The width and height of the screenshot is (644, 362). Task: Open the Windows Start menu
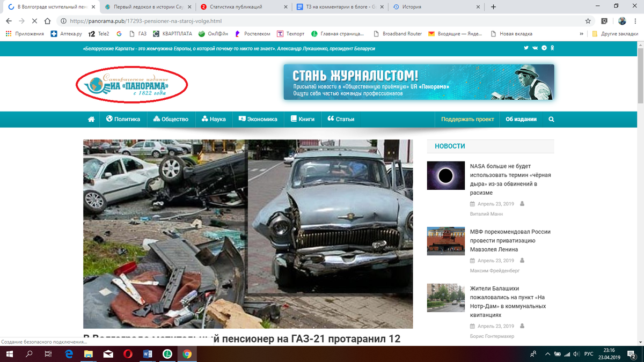9,354
